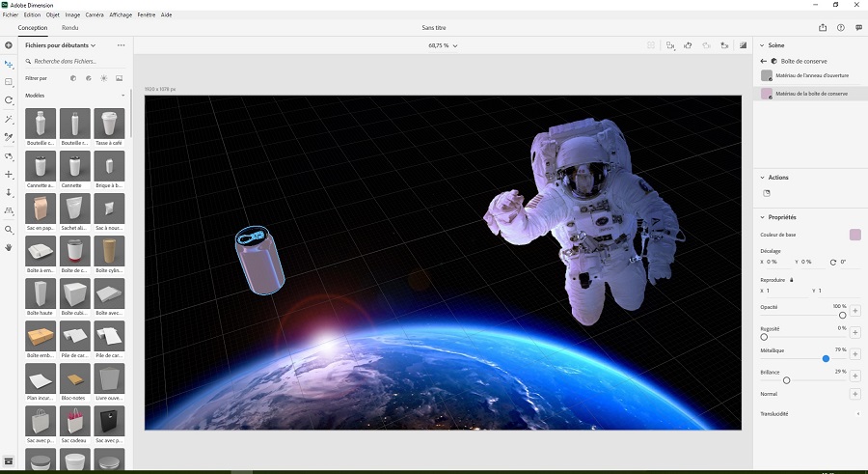
Task: Select the Tasse à café model thumbnail
Action: coord(109,124)
